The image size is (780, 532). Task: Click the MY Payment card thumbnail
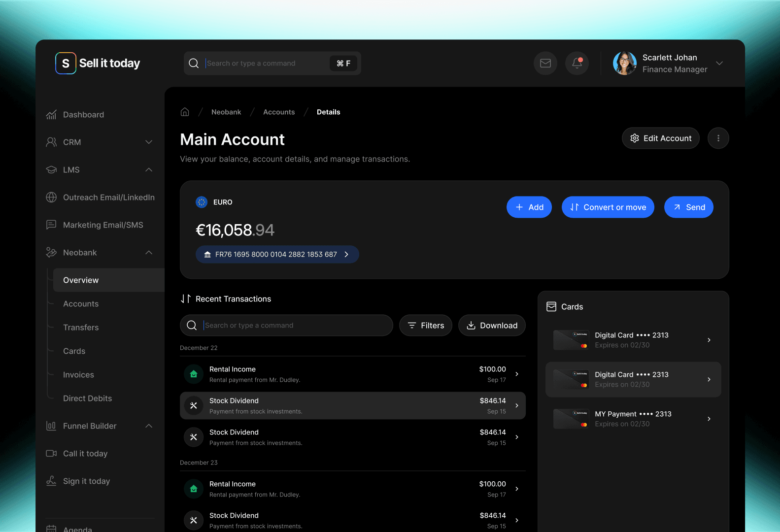(571, 419)
